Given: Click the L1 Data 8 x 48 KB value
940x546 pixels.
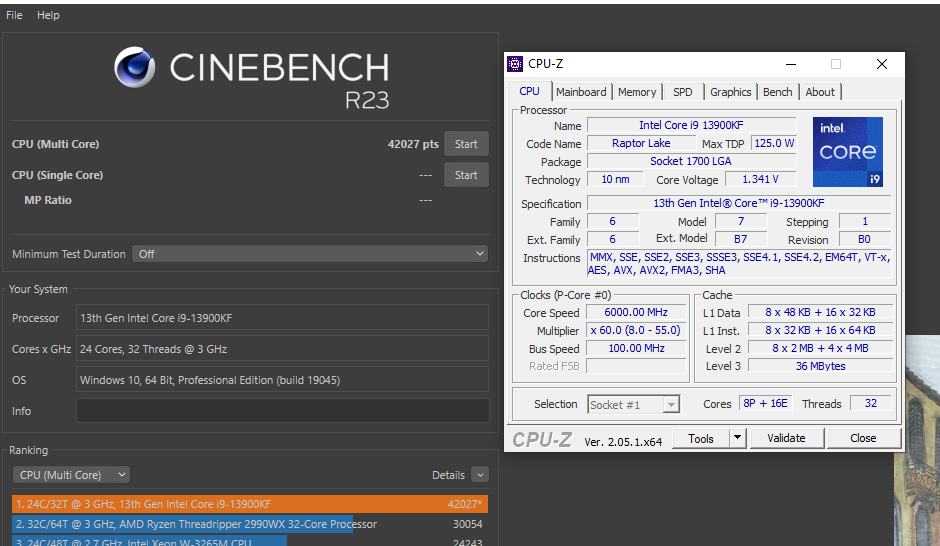Looking at the screenshot, I should (820, 312).
